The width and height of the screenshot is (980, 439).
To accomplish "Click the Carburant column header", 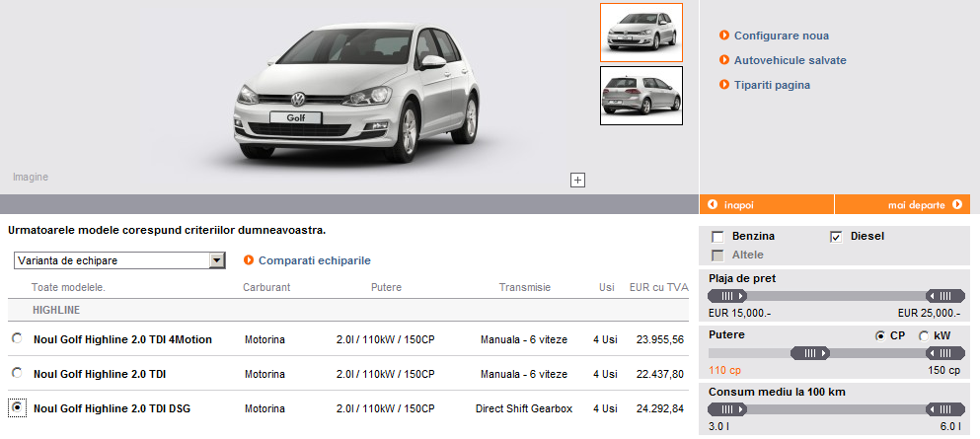I will 266,287.
